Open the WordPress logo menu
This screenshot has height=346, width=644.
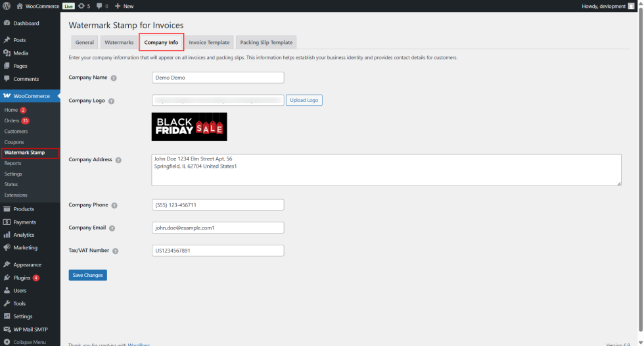click(x=6, y=6)
